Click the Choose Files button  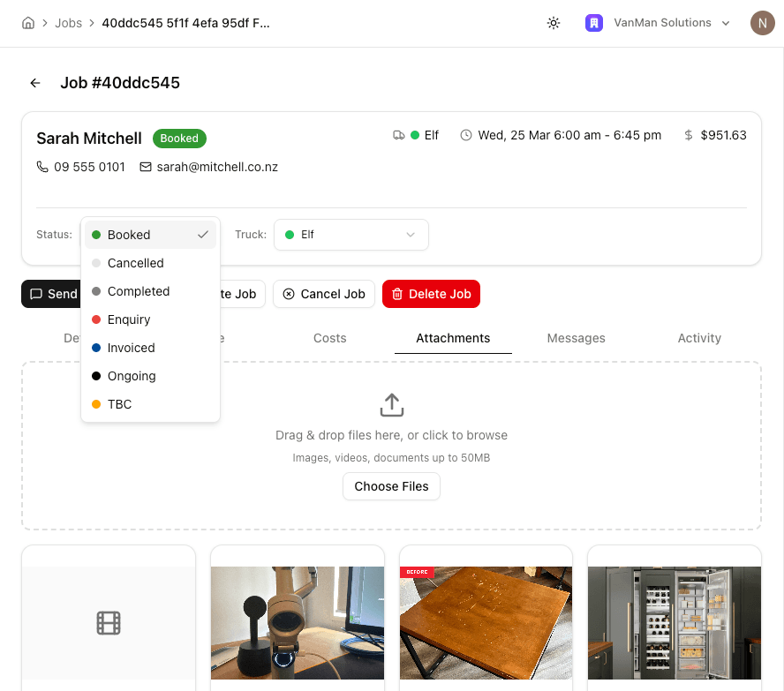391,486
